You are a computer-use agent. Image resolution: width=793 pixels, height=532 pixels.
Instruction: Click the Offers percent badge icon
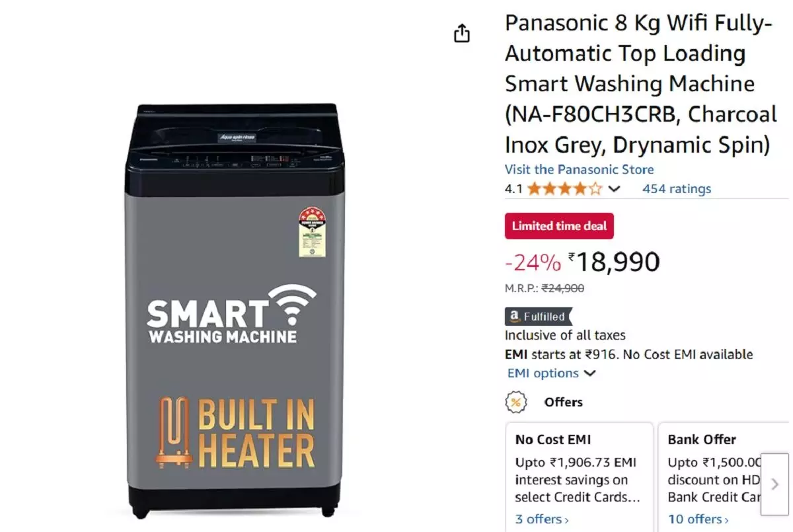coord(516,402)
